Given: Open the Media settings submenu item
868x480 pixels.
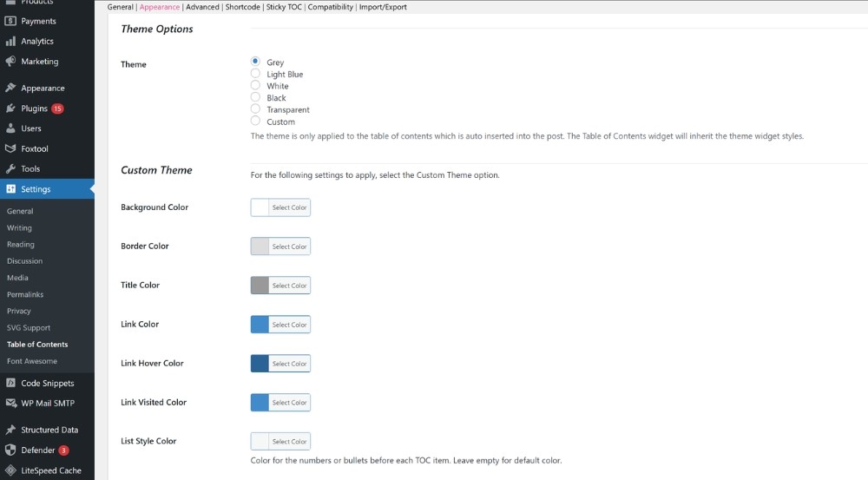Looking at the screenshot, I should 17,278.
